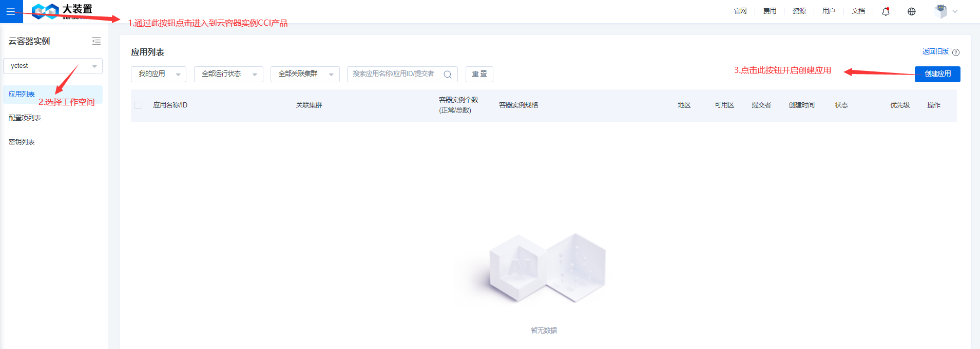Click the help question mark icon
The width and height of the screenshot is (980, 349).
coord(955,52)
